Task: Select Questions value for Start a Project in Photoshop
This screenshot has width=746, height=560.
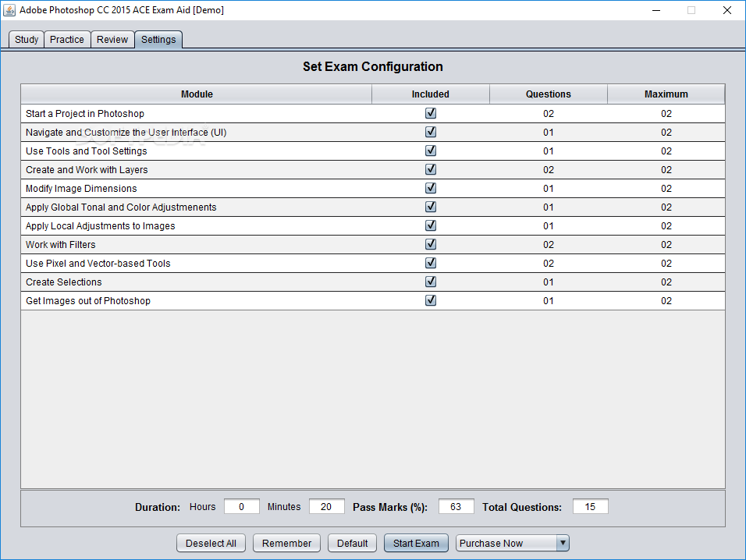Action: (x=549, y=114)
